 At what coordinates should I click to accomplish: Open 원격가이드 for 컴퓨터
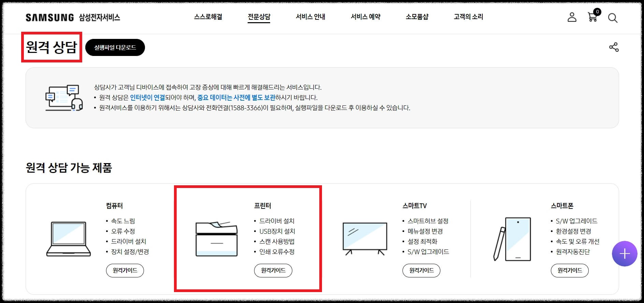[125, 271]
